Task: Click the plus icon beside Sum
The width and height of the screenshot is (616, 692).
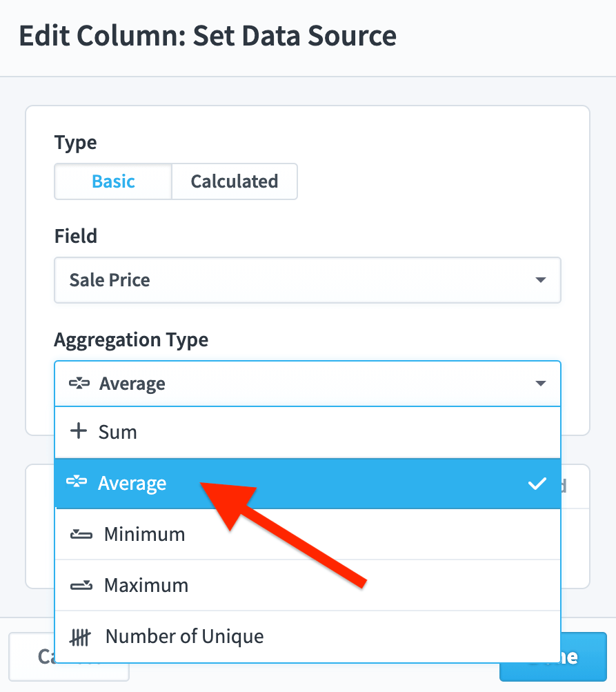Action: pyautogui.click(x=79, y=431)
